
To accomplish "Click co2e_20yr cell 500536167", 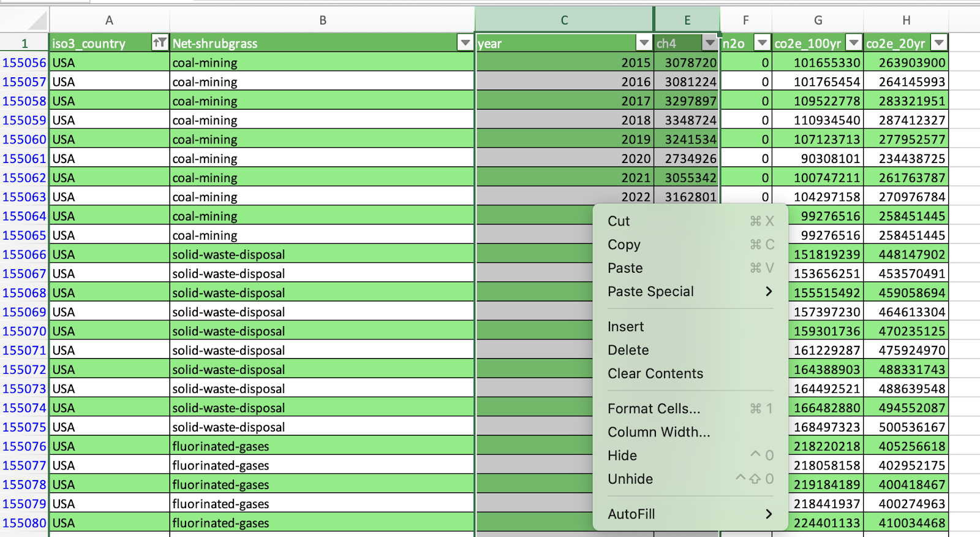I will pos(906,427).
